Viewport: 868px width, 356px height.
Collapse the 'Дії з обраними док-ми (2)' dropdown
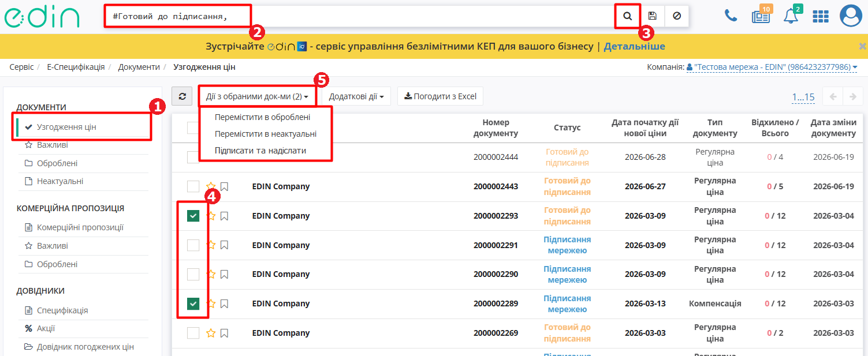tap(258, 96)
